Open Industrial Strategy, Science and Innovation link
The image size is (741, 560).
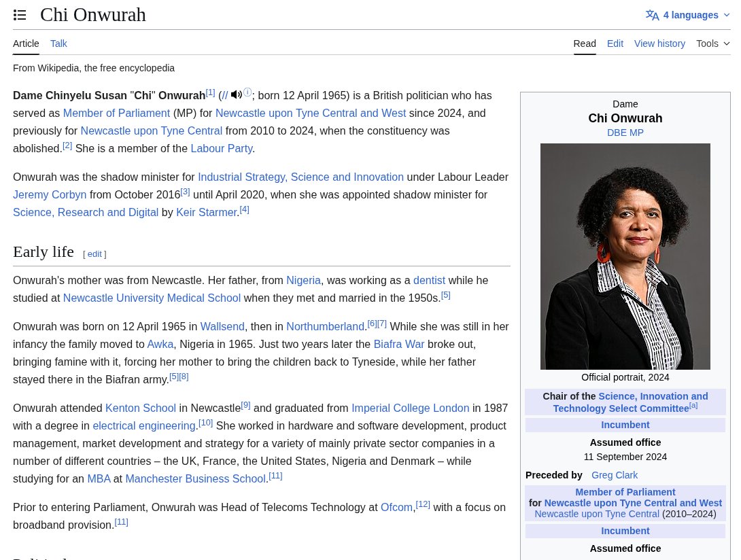click(x=300, y=177)
